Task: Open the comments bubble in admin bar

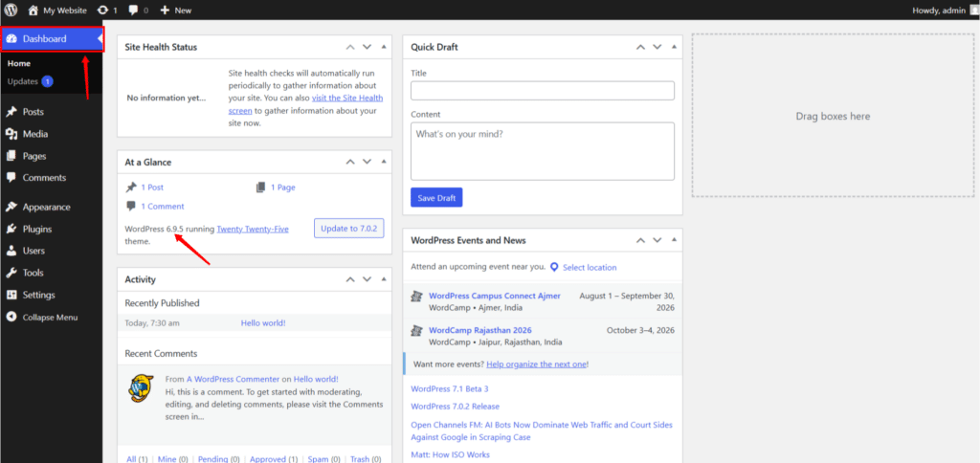Action: (133, 10)
